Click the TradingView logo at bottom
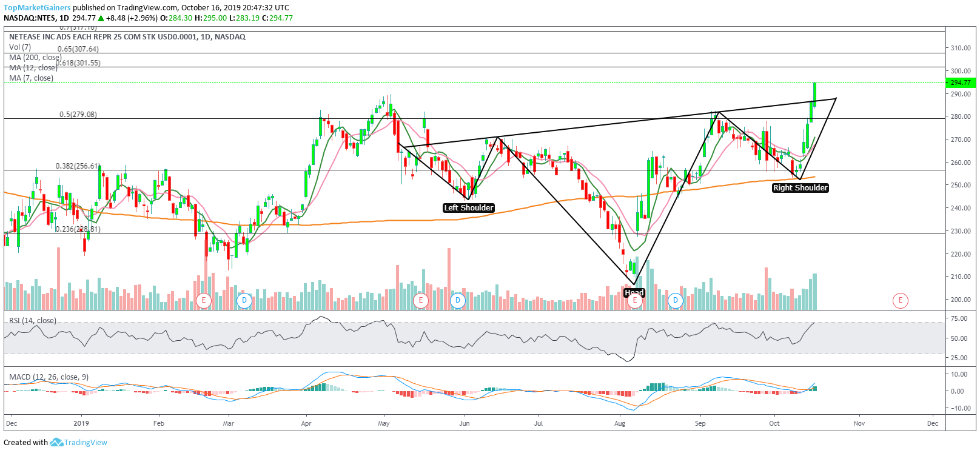Image resolution: width=980 pixels, height=453 pixels. pyautogui.click(x=78, y=442)
